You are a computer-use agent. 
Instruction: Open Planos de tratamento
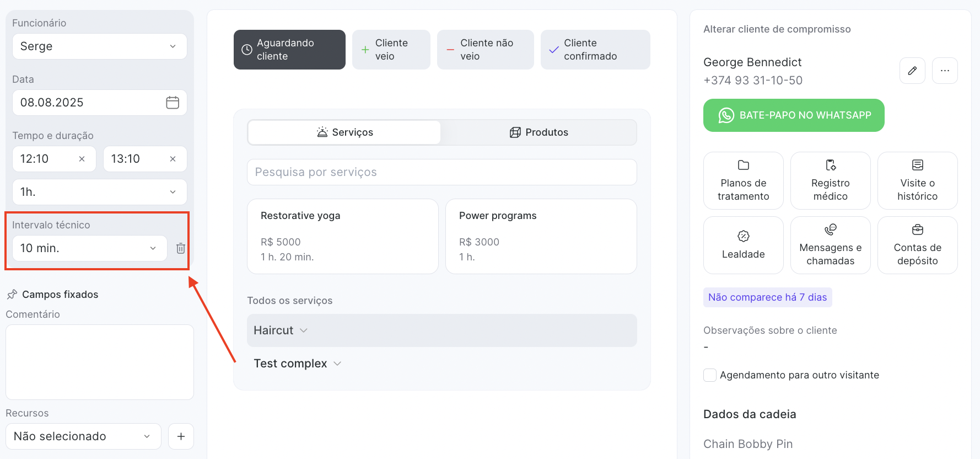point(743,181)
